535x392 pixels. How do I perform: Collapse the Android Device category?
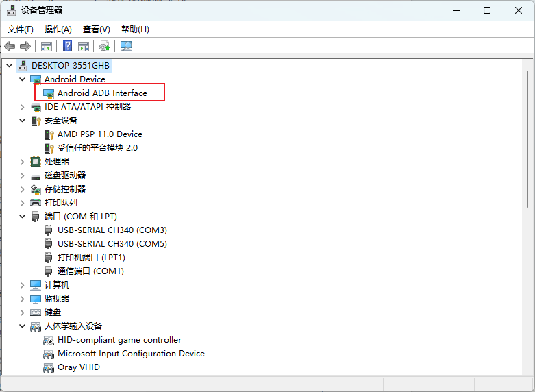(23, 79)
